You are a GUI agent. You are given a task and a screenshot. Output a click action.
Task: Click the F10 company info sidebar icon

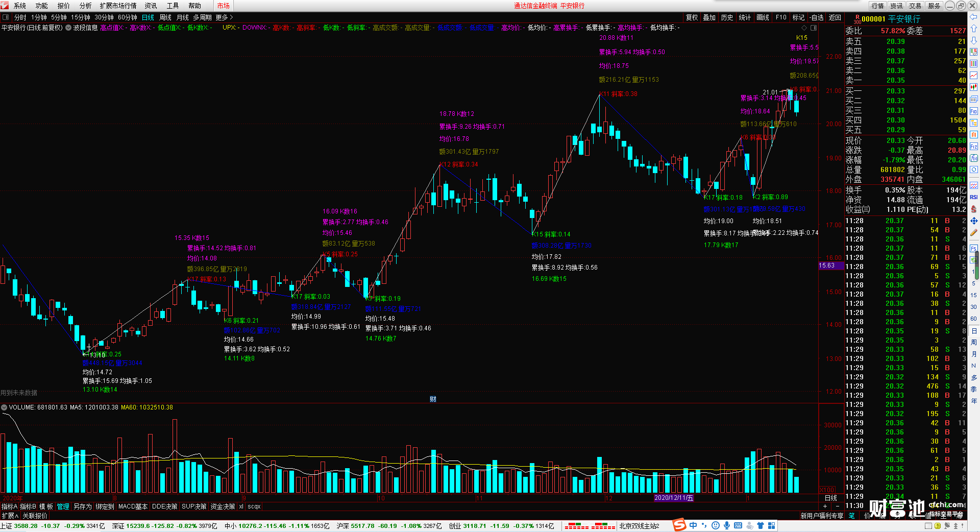pos(974,111)
